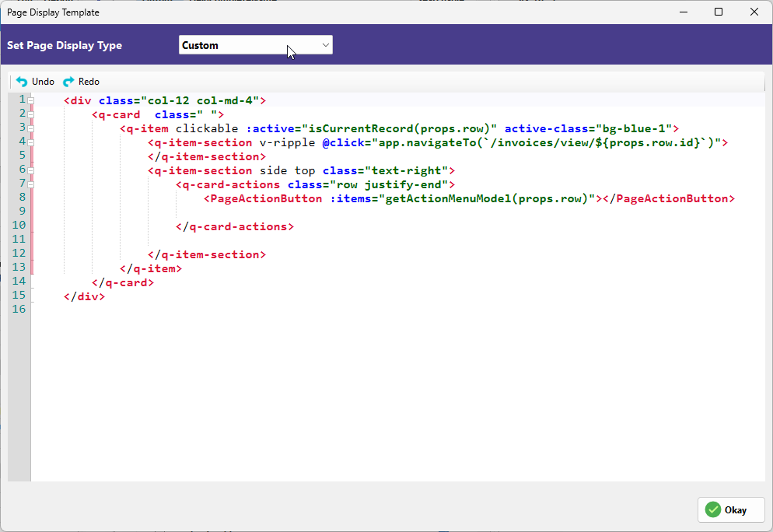The image size is (773, 532).
Task: Click line number 5 in gutter
Action: 23,156
